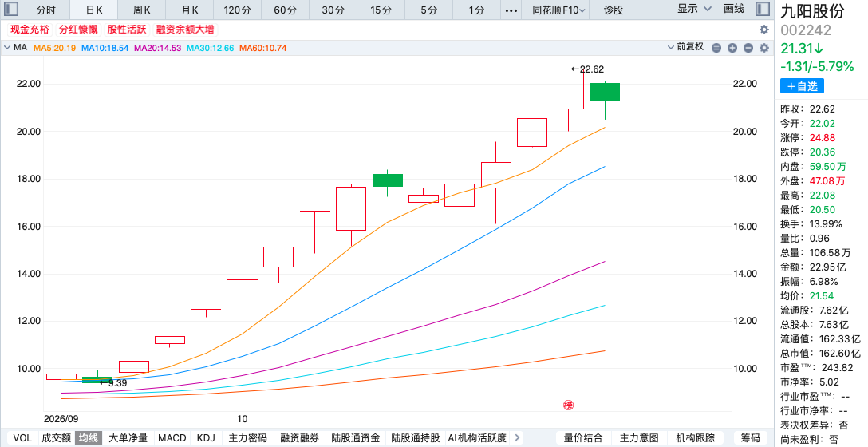Switch to KDJ indicator tab
Image resolution: width=868 pixels, height=447 pixels.
click(x=206, y=437)
